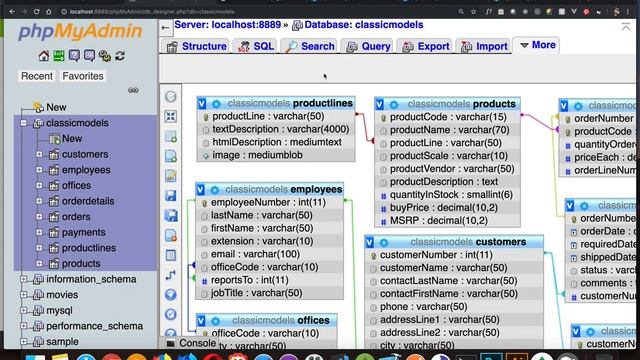Open the orders table in tree
Viewport: 640px width, 360px height.
click(76, 217)
